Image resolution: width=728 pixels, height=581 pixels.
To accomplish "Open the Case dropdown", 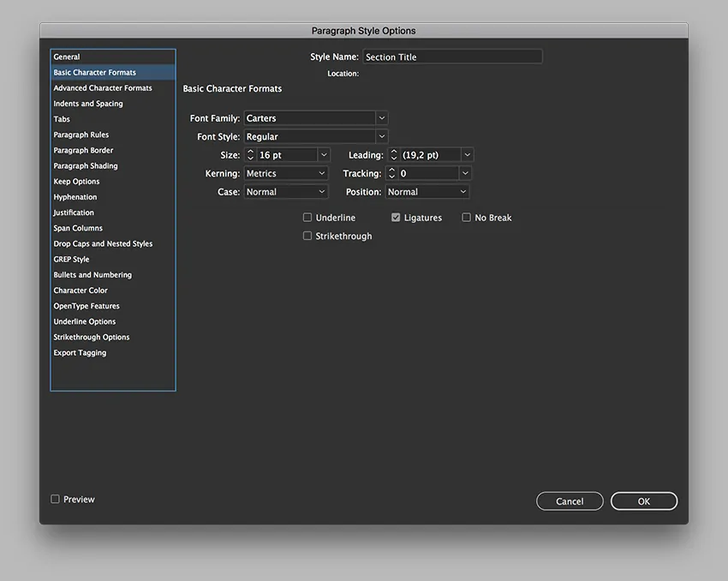I will click(322, 192).
